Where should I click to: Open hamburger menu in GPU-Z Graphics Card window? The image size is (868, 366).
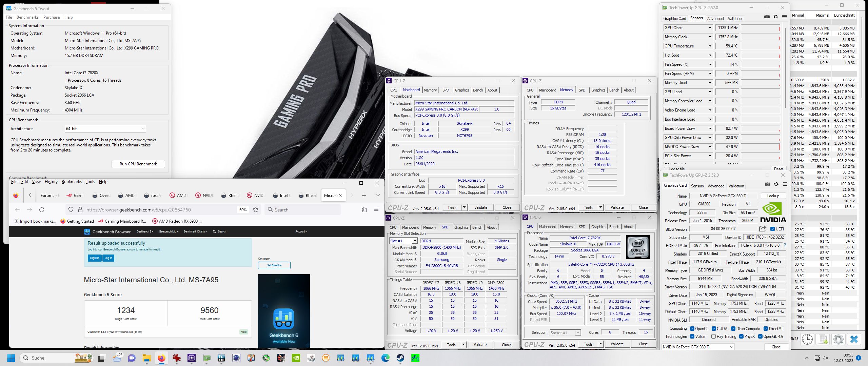pyautogui.click(x=785, y=184)
